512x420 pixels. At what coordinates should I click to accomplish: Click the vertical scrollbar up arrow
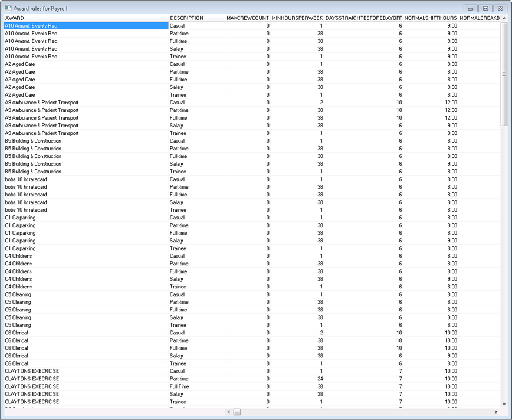point(504,18)
